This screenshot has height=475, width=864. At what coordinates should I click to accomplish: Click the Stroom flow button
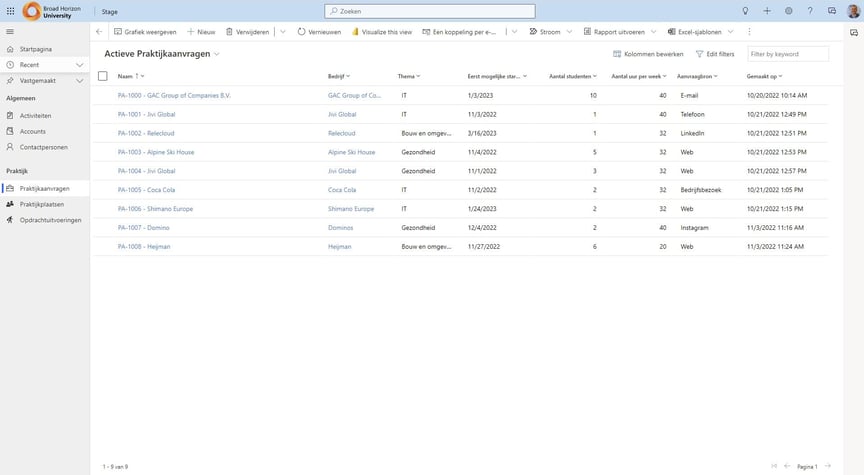pos(545,32)
